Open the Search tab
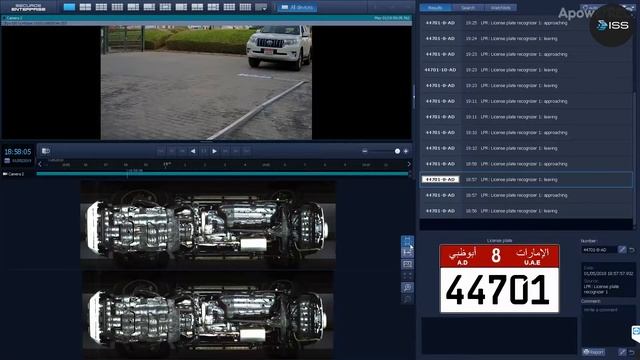640x360 pixels. tap(468, 8)
